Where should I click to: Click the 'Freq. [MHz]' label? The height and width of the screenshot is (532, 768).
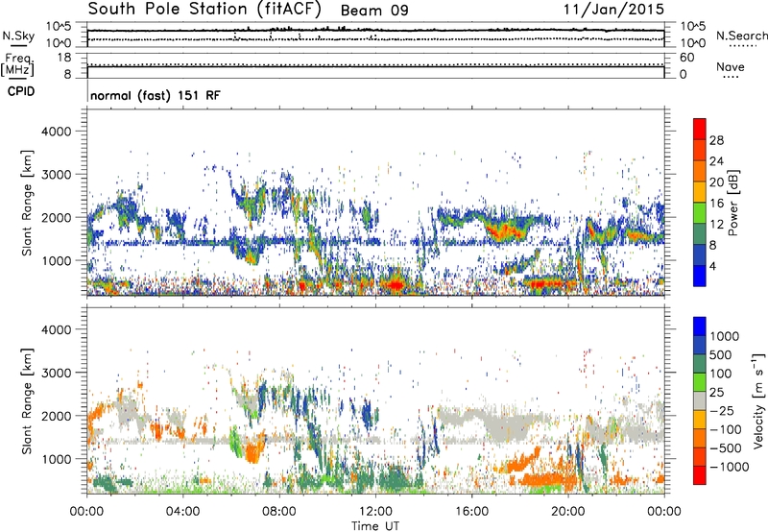point(18,65)
